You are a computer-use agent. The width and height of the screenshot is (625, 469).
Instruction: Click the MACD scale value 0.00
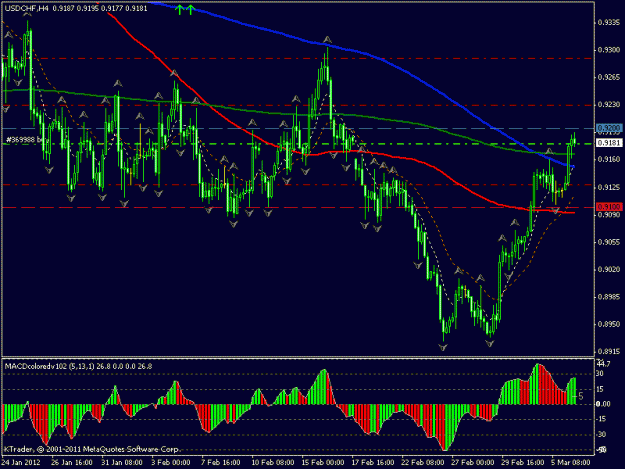(x=603, y=404)
